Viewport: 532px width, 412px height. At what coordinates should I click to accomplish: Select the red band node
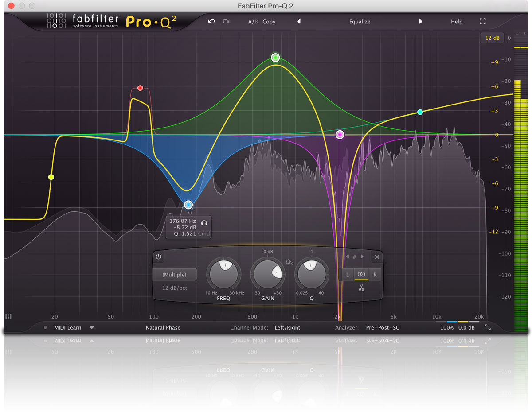coord(140,88)
